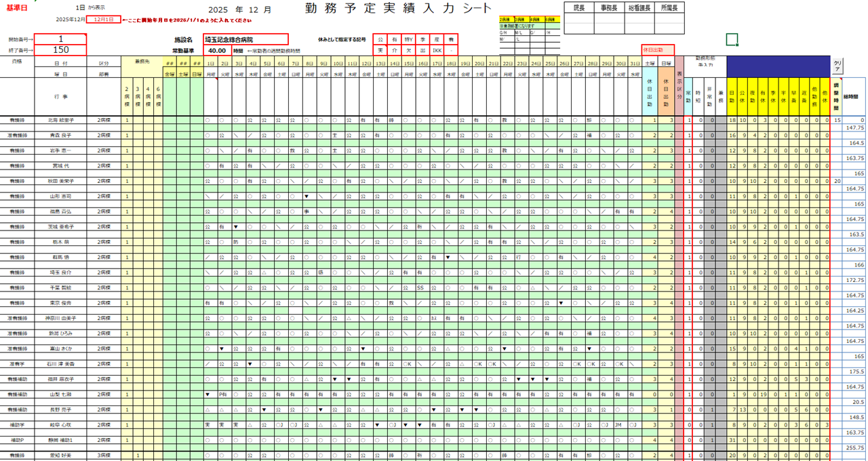
Task: Click the yellow 兼務先 header cell
Action: pos(142,62)
